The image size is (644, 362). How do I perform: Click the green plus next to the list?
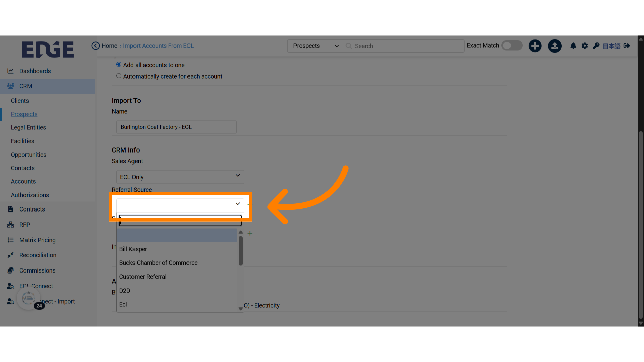[250, 233]
